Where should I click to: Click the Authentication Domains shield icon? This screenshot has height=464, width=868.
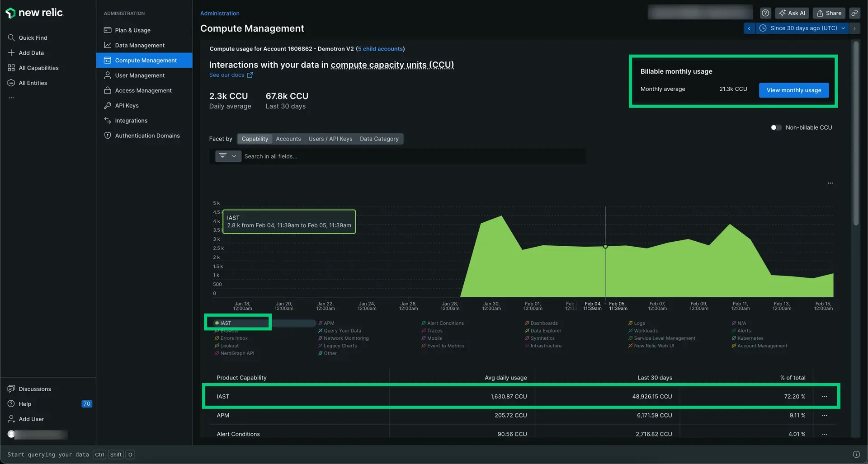[108, 136]
